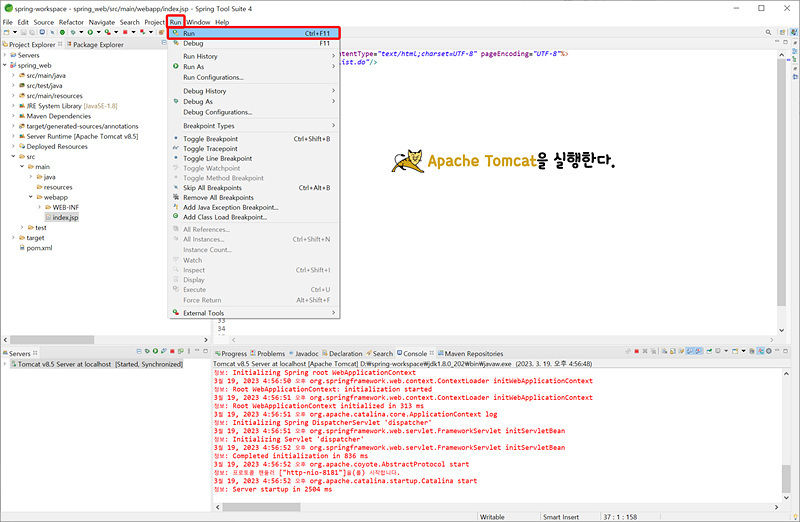Click the Console horizontal scrollbar thumb
Image resolution: width=800 pixels, height=522 pixels.
click(x=261, y=507)
